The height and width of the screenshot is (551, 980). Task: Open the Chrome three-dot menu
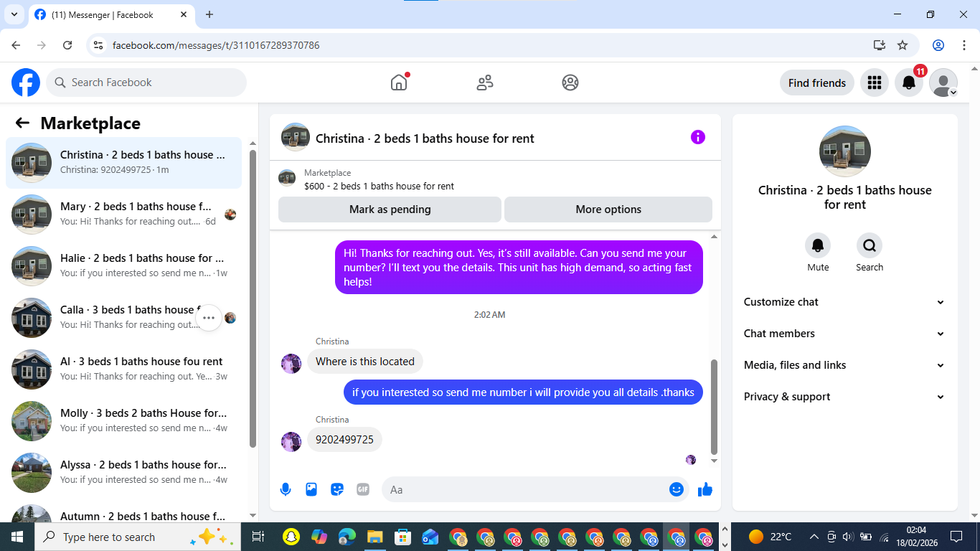click(x=963, y=45)
